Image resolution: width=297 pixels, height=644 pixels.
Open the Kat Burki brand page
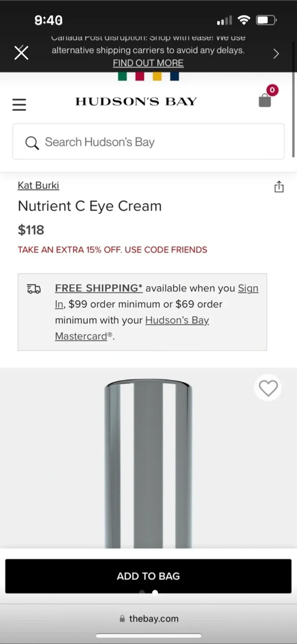[38, 185]
